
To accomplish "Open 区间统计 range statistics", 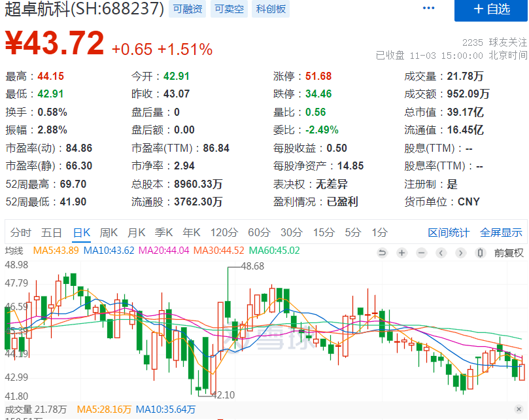I will click(x=449, y=233).
